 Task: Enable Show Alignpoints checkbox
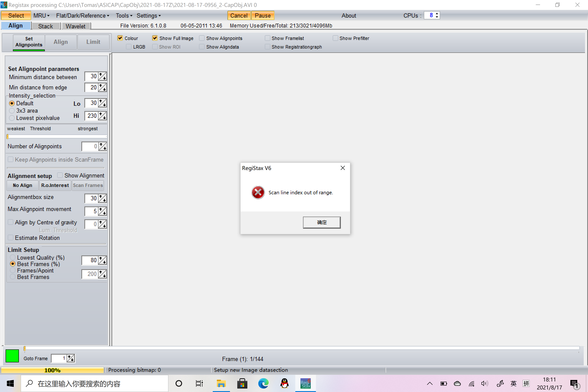[x=202, y=38]
